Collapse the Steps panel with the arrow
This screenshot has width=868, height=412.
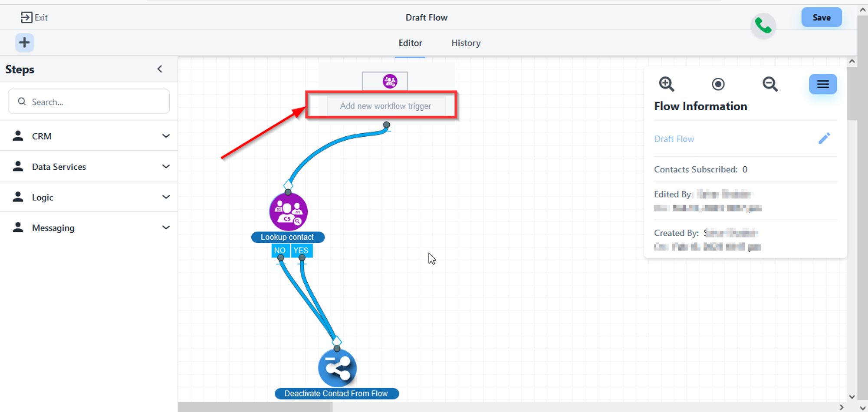point(160,69)
